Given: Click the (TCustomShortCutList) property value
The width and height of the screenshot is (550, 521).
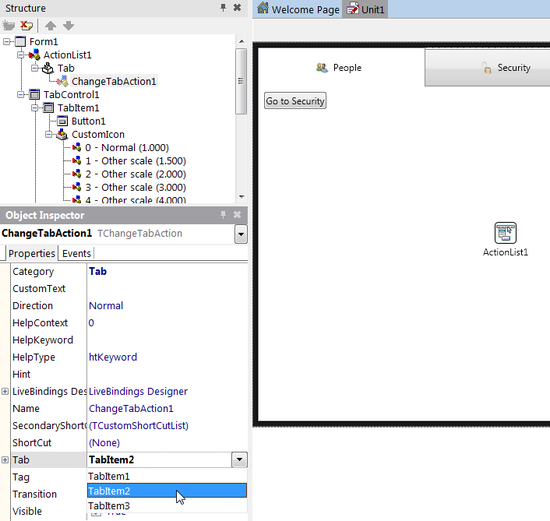Looking at the screenshot, I should pyautogui.click(x=139, y=426).
